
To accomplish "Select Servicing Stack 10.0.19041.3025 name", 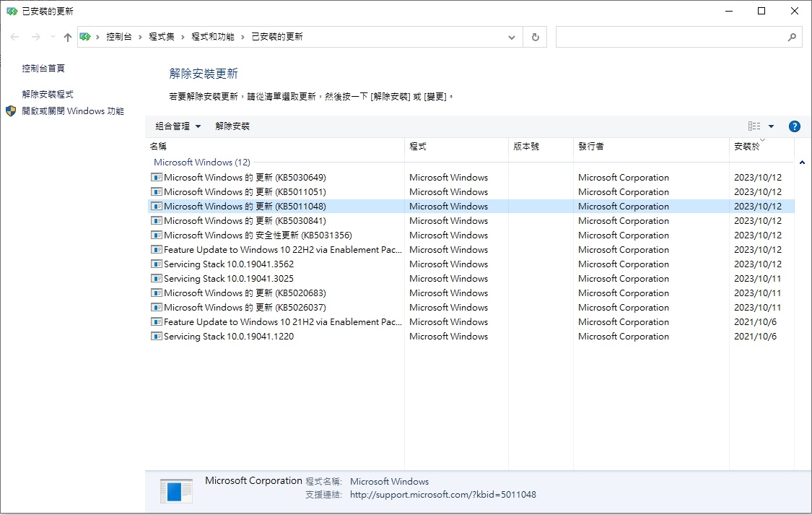I will click(x=229, y=279).
